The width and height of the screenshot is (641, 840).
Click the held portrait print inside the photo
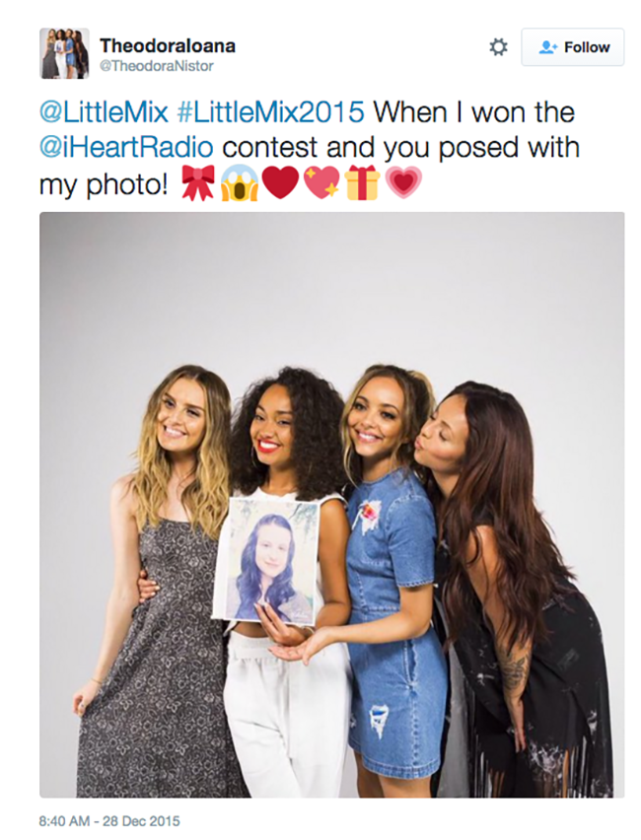266,559
